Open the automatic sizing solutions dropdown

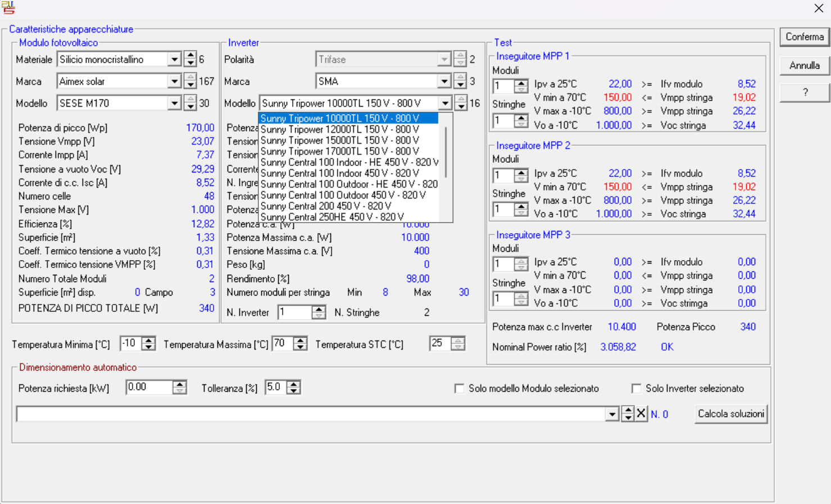pyautogui.click(x=612, y=415)
